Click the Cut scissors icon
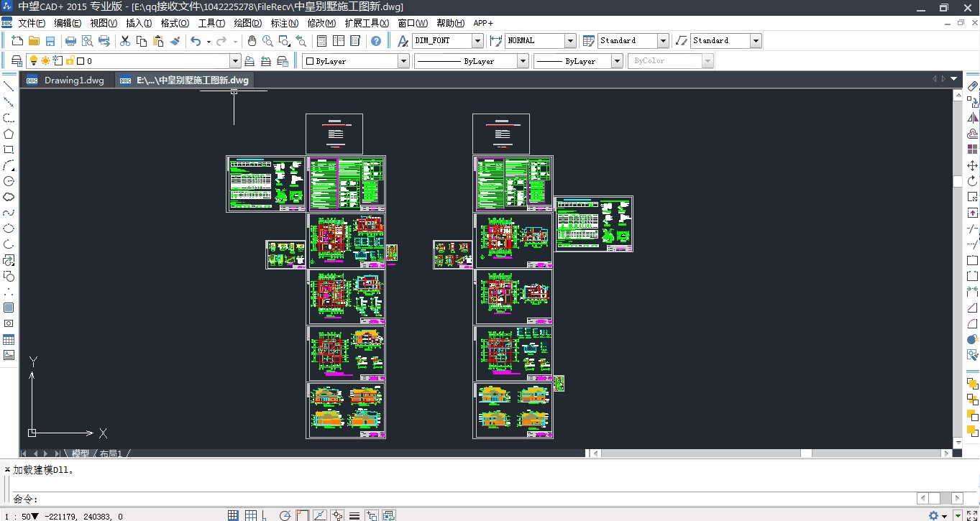Screen dimensions: 980x521 125,41
